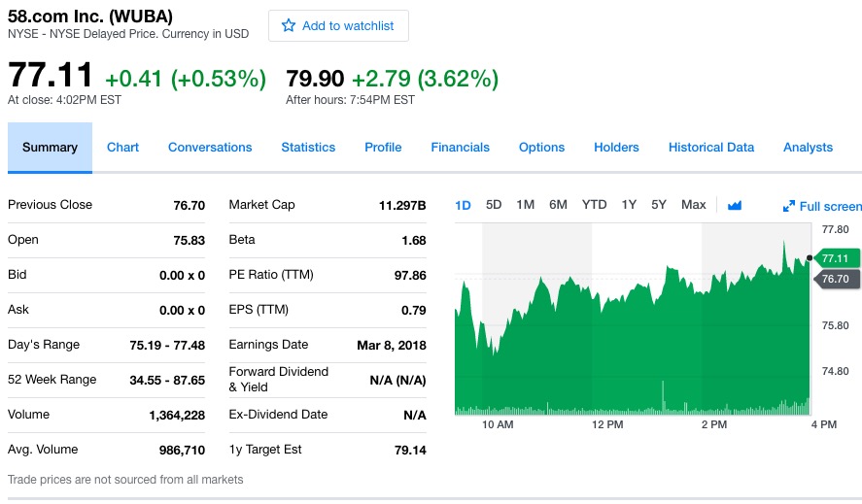Click the +0.41 (+0.53%) change text
The height and width of the screenshot is (504, 862).
click(186, 79)
